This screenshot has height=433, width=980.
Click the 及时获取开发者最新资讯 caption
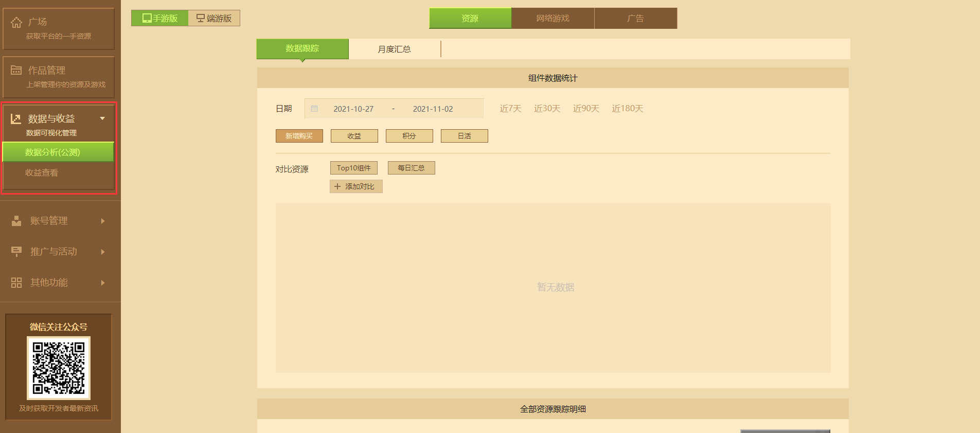click(x=59, y=408)
